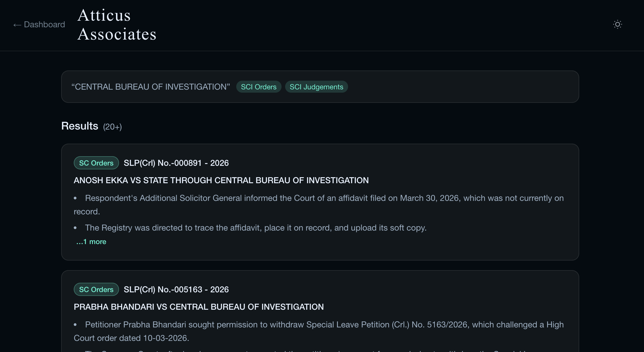Viewport: 644px width, 352px height.
Task: Open case SLP(Crl) No.-000891 - 2026
Action: point(176,163)
